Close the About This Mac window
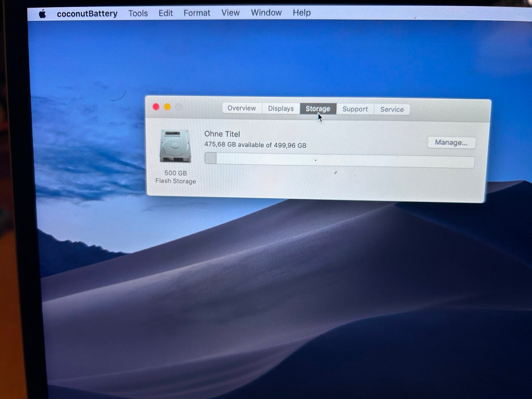Screen dimensions: 532x399 point(156,107)
